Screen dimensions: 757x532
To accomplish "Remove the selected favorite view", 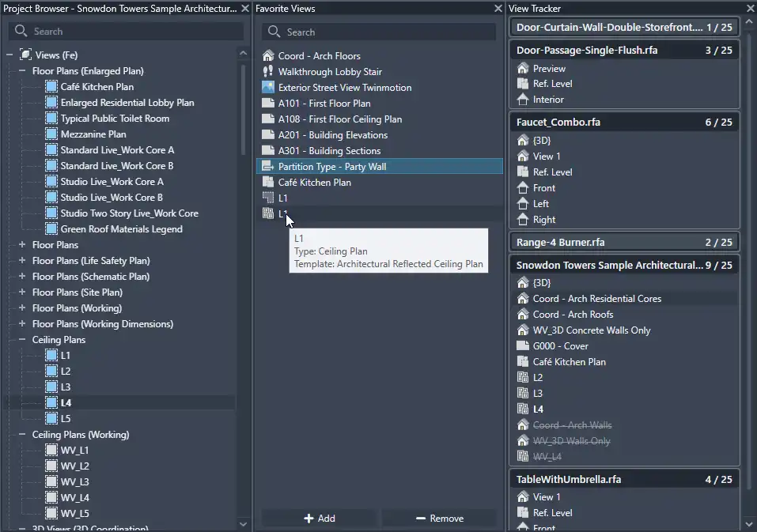I will [439, 518].
